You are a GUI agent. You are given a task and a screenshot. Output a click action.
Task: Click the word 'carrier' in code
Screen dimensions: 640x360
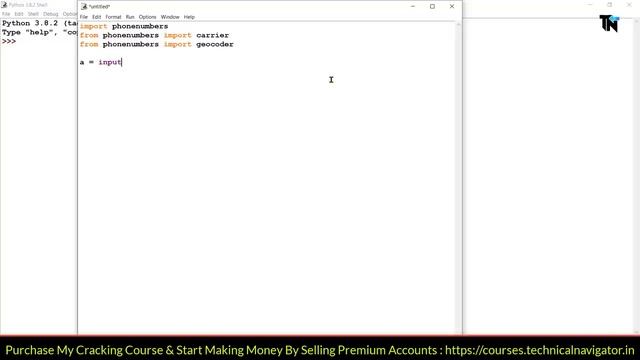point(212,35)
